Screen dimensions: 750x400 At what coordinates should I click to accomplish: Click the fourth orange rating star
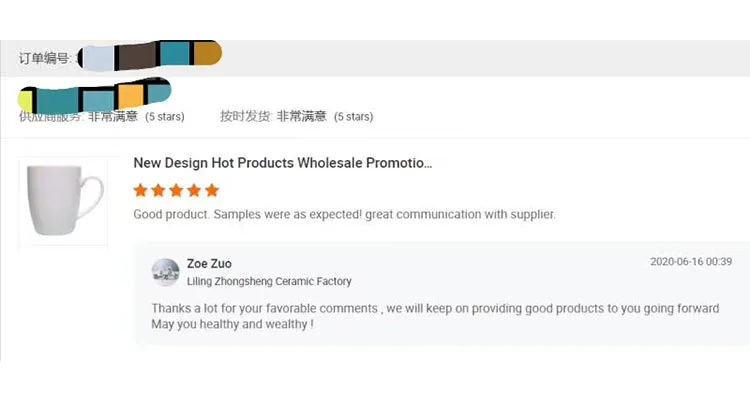coord(194,190)
